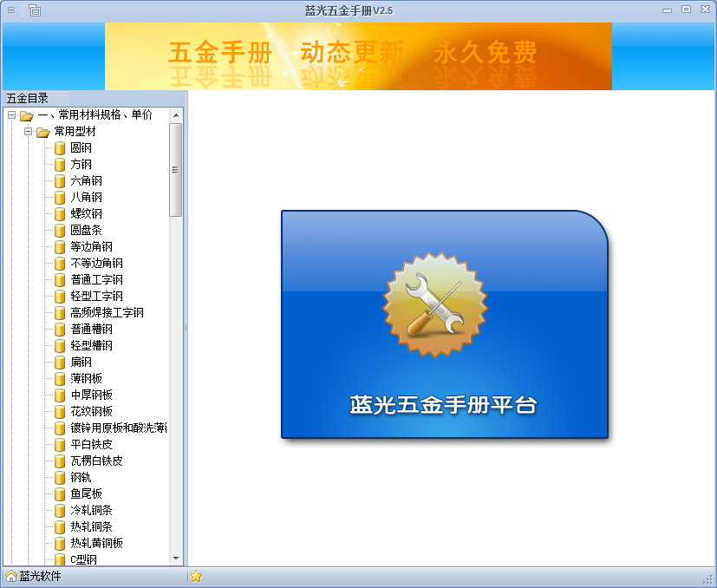Click the tree scrollbar up arrow
This screenshot has height=588, width=717.
pyautogui.click(x=176, y=115)
